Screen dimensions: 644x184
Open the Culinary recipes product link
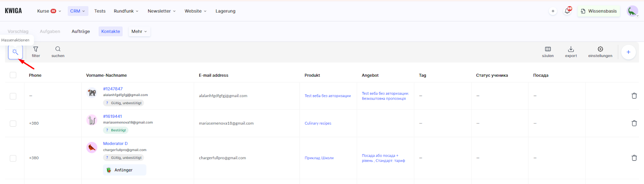(318, 123)
